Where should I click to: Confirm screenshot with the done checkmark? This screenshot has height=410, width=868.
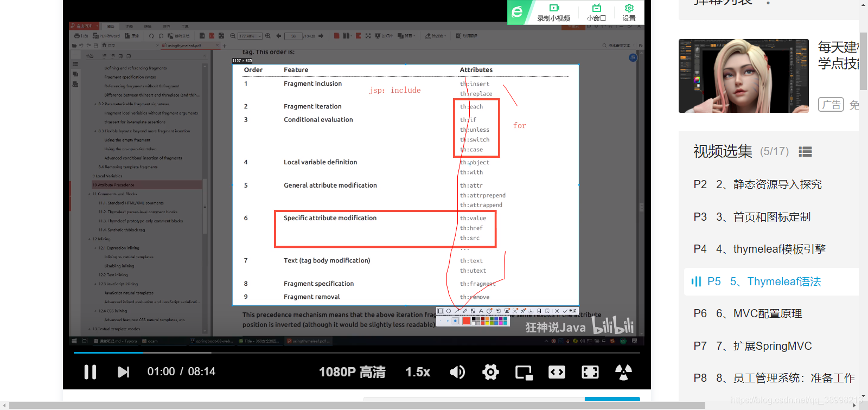click(570, 311)
